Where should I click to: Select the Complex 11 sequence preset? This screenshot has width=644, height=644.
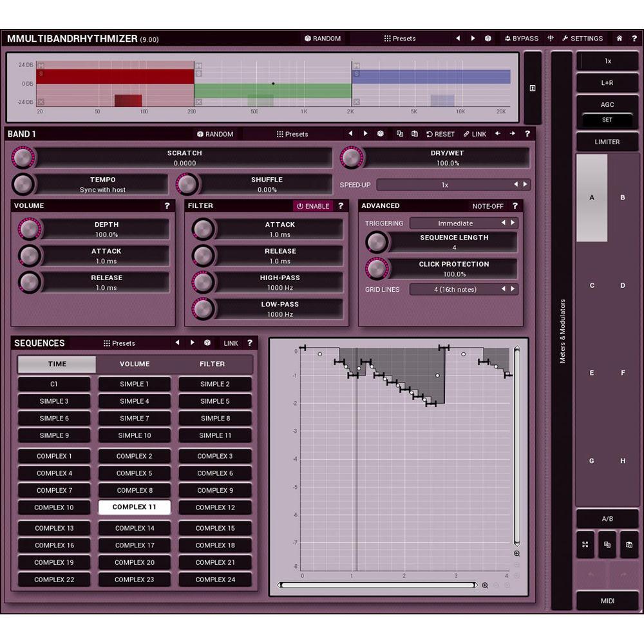click(x=134, y=507)
